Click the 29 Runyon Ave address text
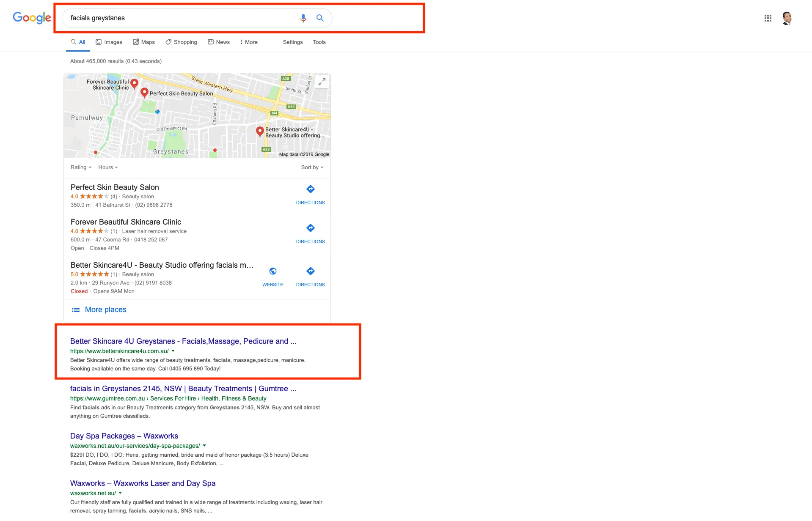812x521 pixels. coord(111,283)
